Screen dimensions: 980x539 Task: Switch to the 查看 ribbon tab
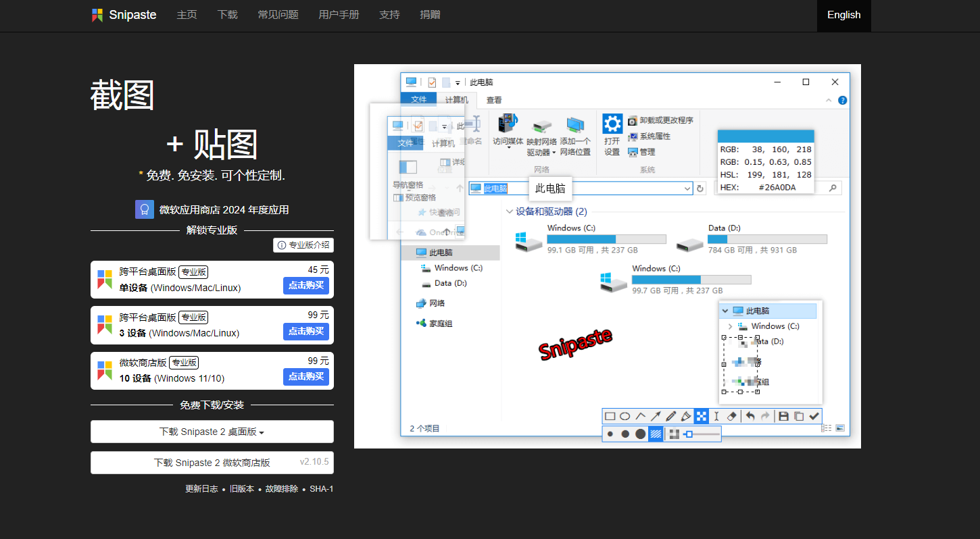pos(494,100)
